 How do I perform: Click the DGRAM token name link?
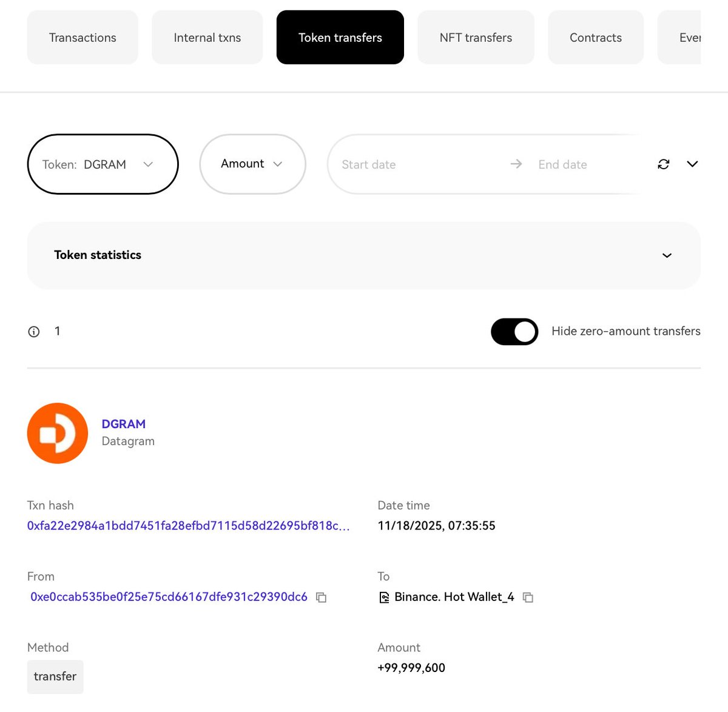pos(124,423)
